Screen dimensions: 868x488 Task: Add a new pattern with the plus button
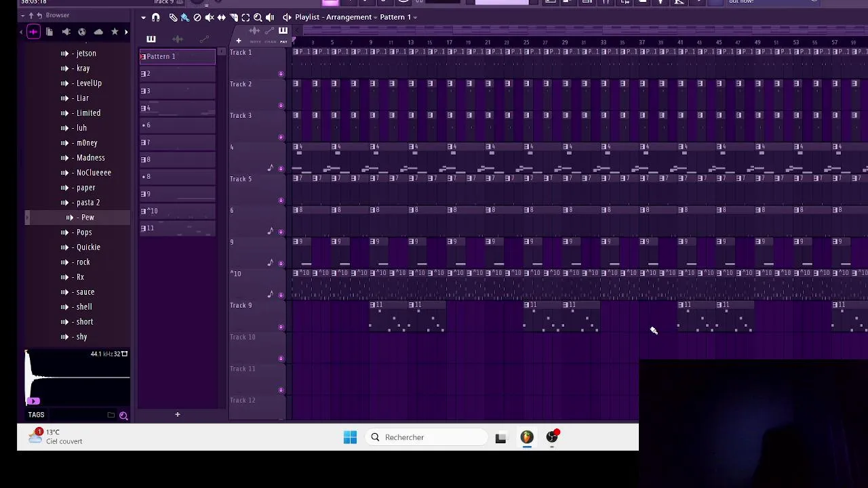pos(178,414)
